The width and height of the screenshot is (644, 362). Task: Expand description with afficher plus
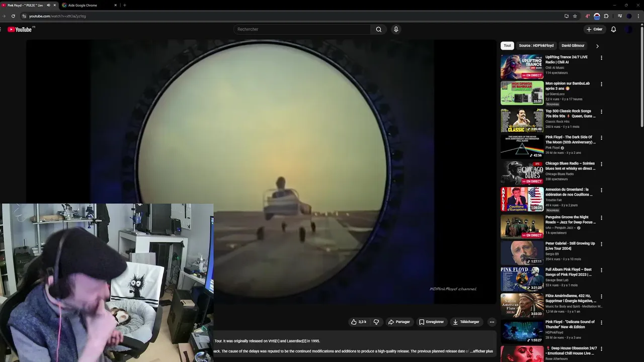[481, 351]
